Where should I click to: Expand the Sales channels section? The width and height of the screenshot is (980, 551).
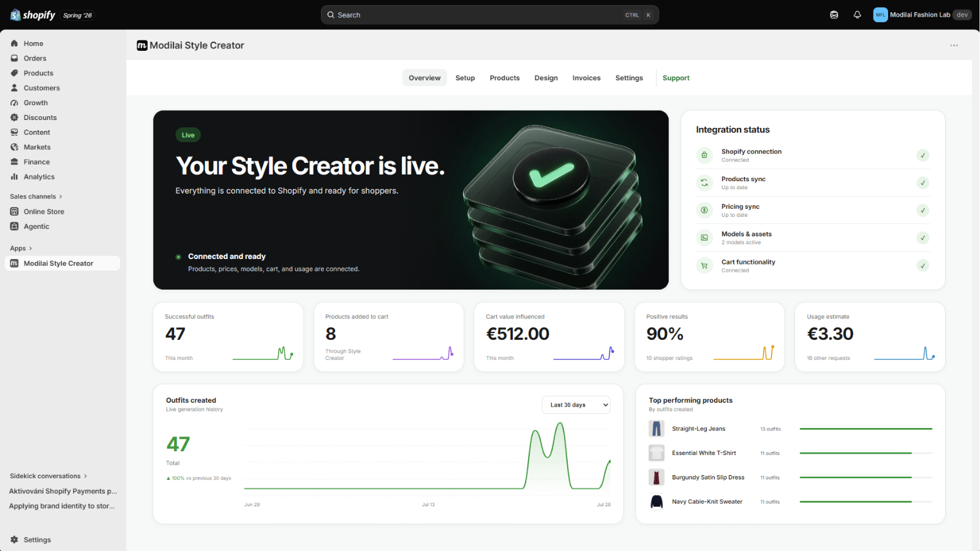(36, 197)
